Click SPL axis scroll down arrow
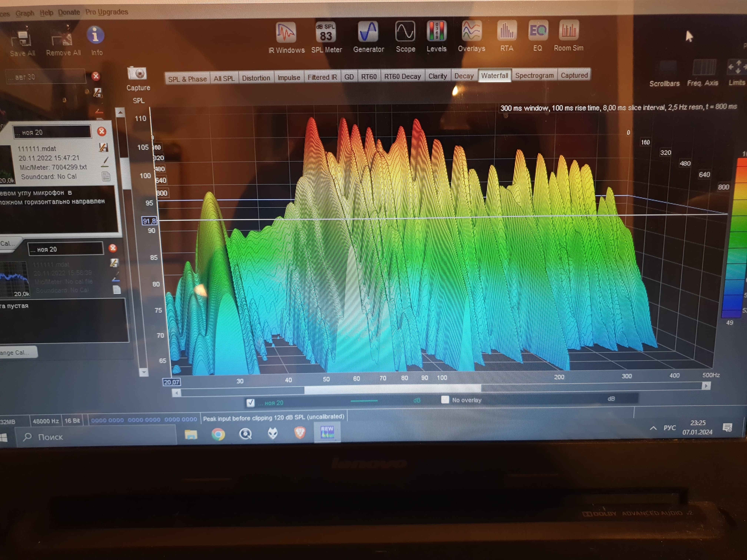This screenshot has width=747, height=560. click(x=144, y=372)
